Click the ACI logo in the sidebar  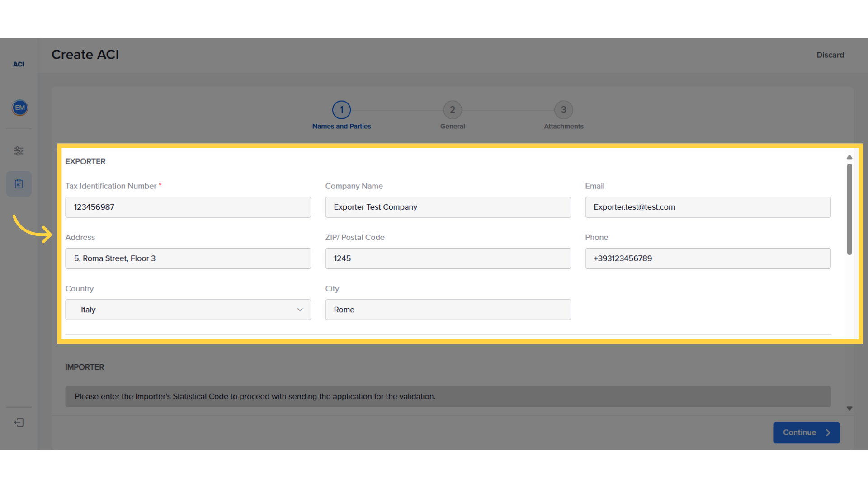tap(19, 64)
